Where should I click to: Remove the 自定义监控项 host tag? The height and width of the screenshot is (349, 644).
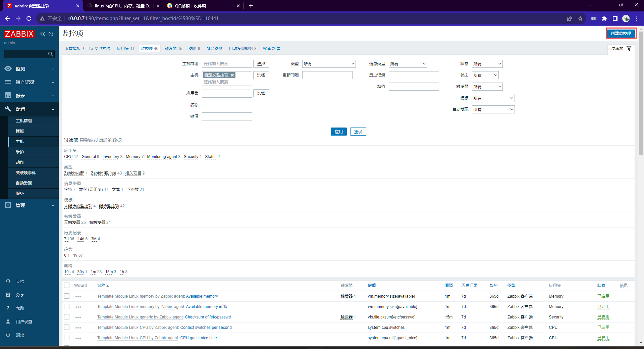pyautogui.click(x=232, y=75)
